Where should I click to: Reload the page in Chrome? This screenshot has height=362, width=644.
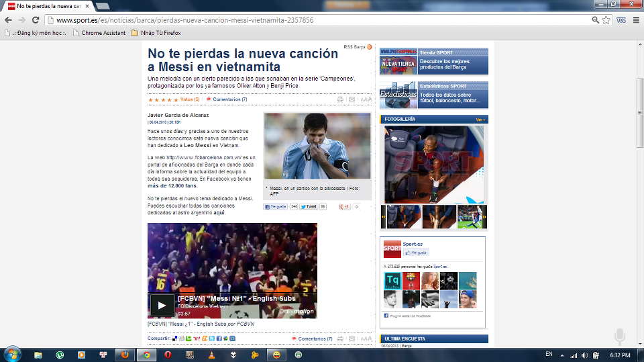pyautogui.click(x=36, y=20)
